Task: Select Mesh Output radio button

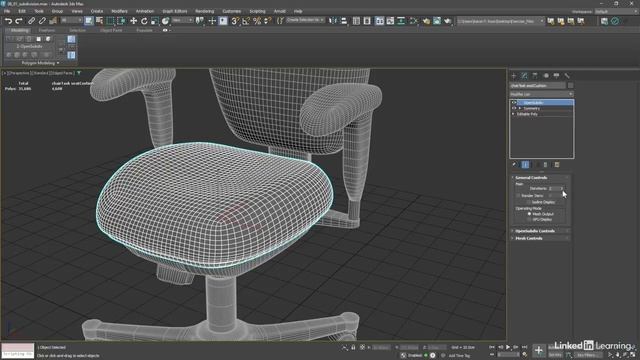Action: pyautogui.click(x=529, y=214)
